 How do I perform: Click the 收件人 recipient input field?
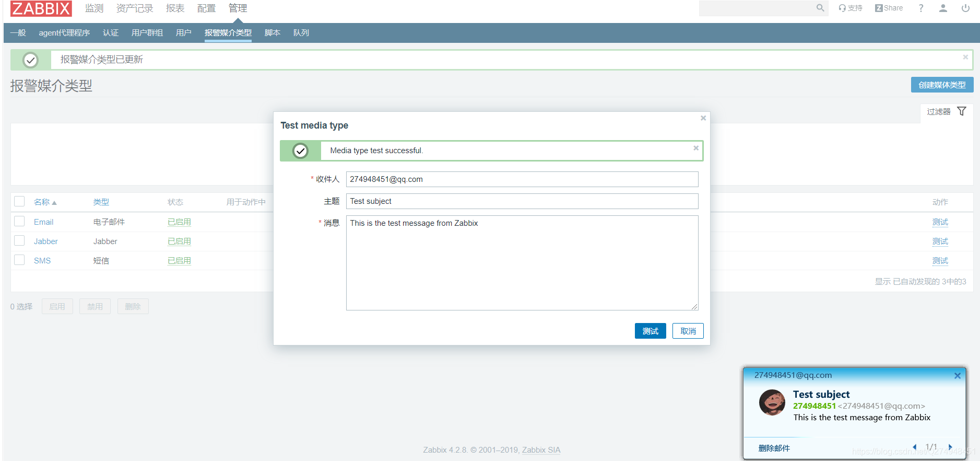pos(522,179)
